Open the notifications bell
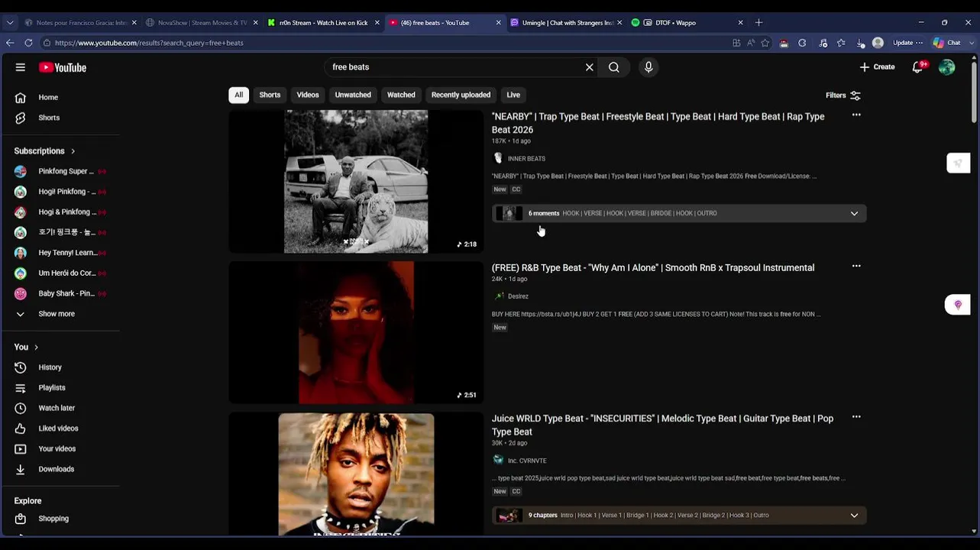980x550 pixels. coord(918,67)
